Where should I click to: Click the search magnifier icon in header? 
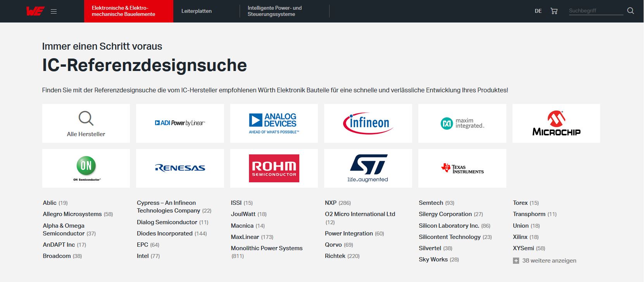tap(631, 11)
